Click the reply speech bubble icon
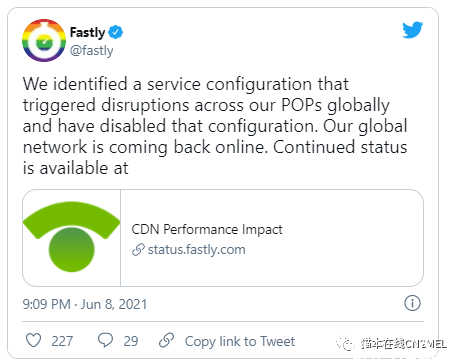461x364 pixels. [105, 340]
